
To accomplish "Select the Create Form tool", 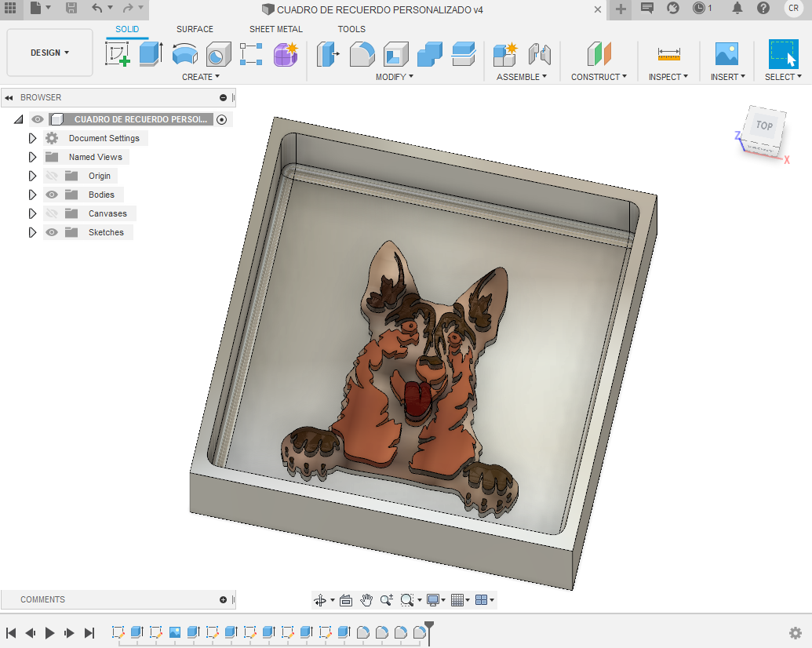I will [286, 54].
